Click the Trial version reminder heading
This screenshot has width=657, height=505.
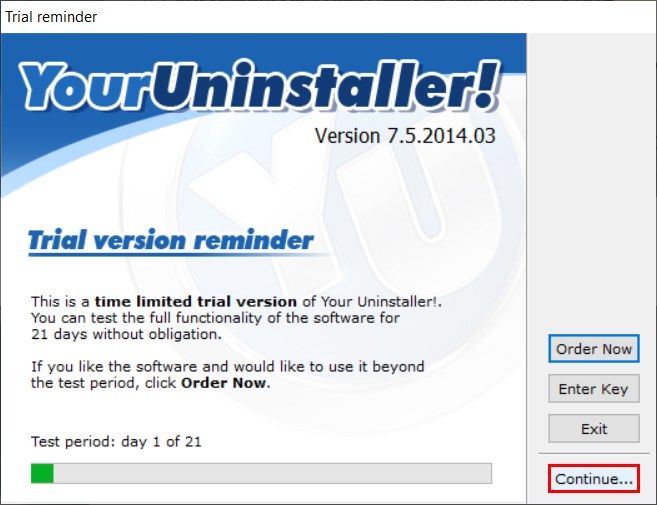pyautogui.click(x=171, y=240)
